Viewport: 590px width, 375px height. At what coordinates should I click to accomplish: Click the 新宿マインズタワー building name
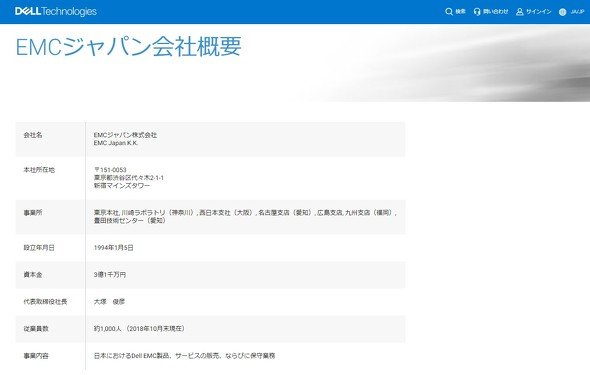point(122,185)
